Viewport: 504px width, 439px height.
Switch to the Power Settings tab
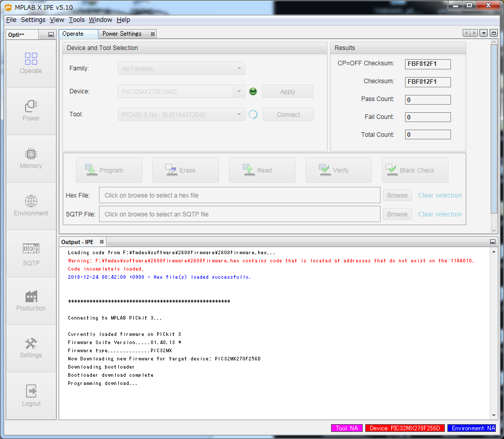(x=122, y=34)
